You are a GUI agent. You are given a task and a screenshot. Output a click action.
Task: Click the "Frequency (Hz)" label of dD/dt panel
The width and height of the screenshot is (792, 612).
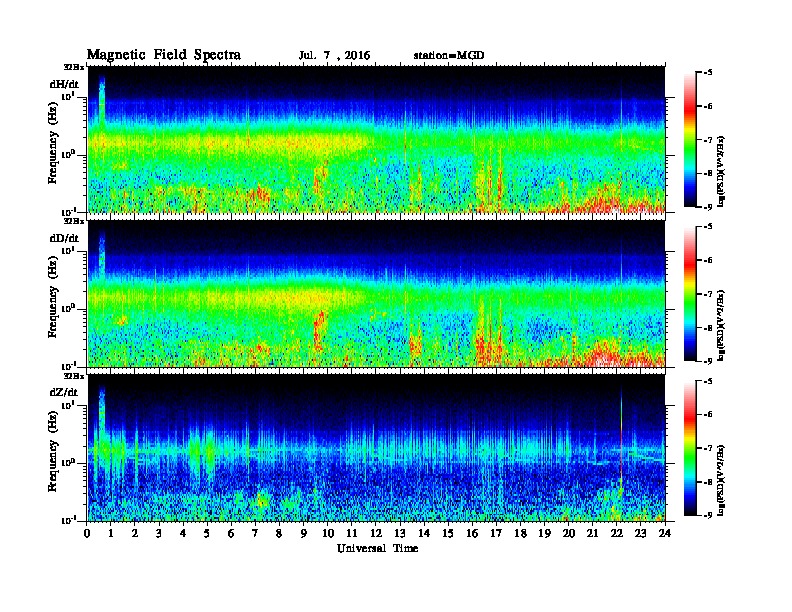[x=53, y=297]
